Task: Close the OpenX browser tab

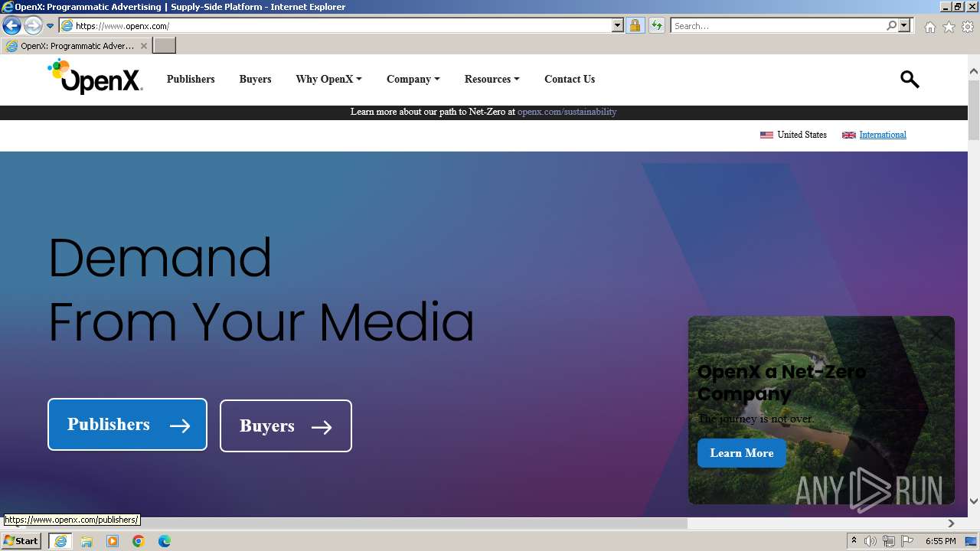Action: 143,46
